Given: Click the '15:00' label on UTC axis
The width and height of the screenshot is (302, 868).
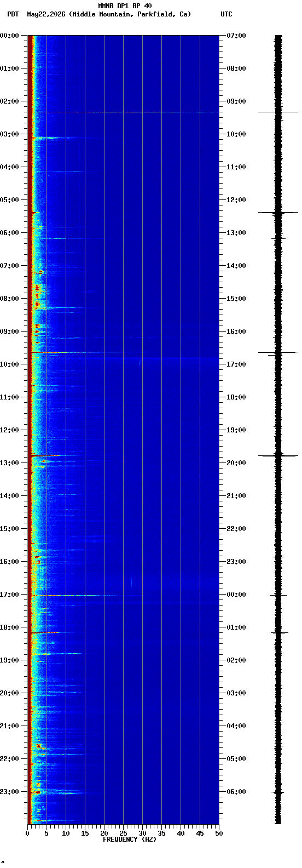Looking at the screenshot, I should point(236,299).
